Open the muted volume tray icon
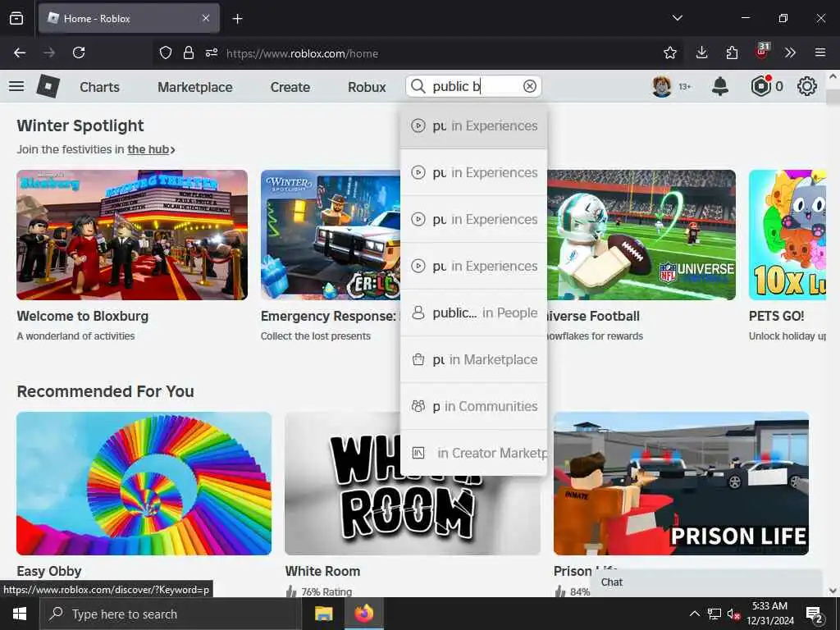 [734, 614]
